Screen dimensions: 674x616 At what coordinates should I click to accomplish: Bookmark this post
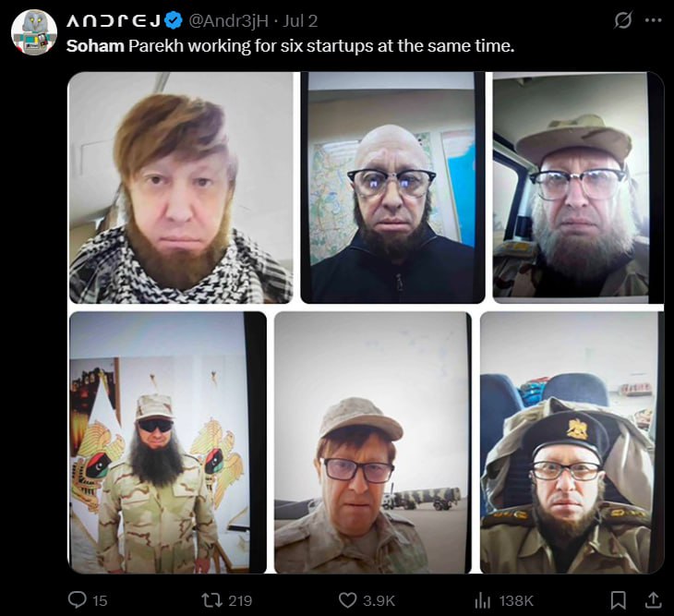point(618,600)
